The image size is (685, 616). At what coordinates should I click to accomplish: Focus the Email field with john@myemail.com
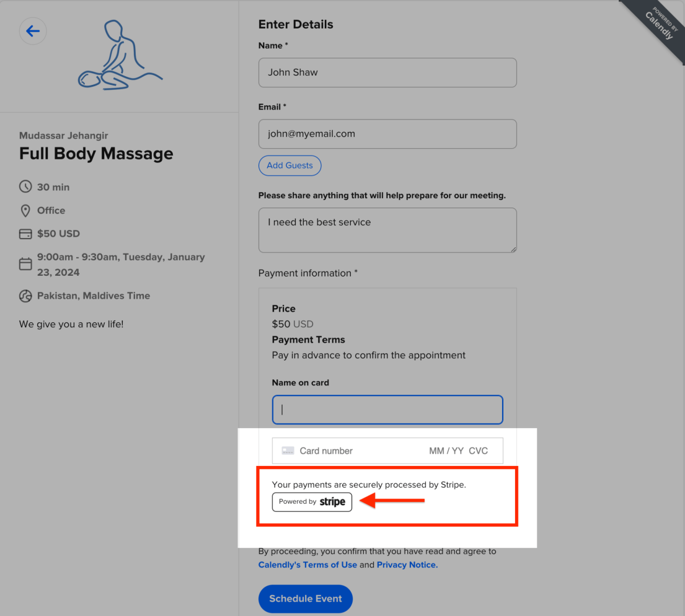click(x=387, y=134)
